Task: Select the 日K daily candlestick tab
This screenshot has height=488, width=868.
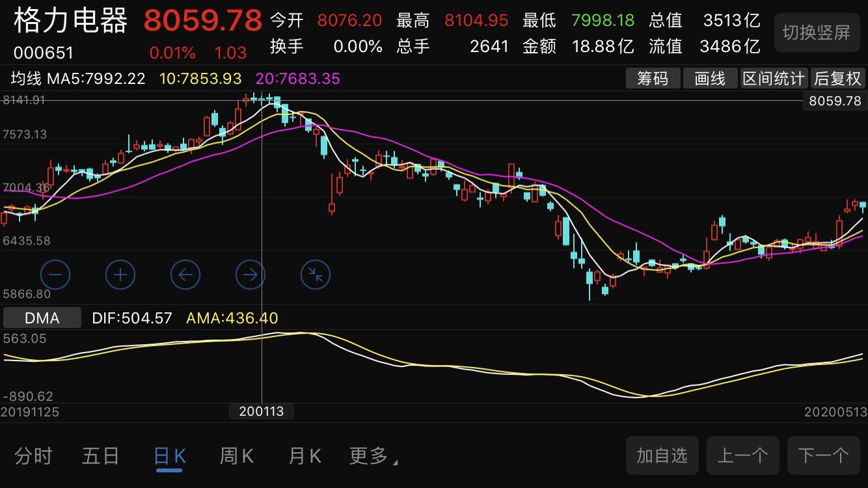Action: pyautogui.click(x=169, y=456)
